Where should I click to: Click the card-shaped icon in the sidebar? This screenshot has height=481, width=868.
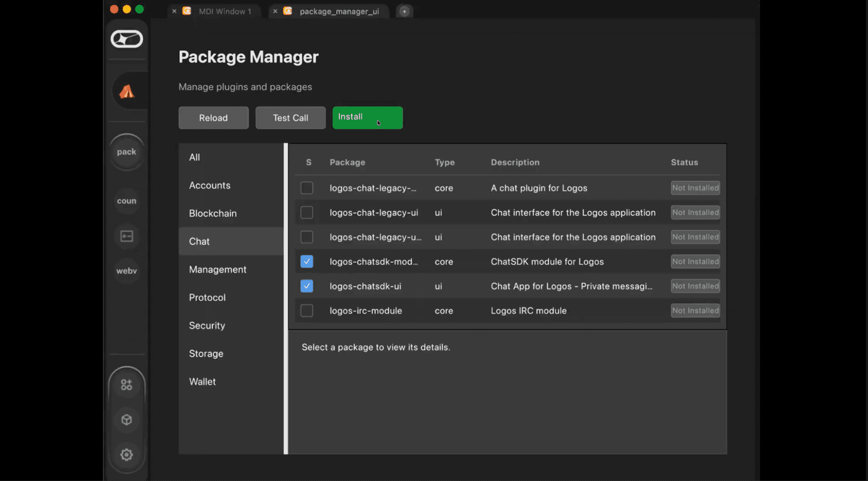(x=126, y=236)
